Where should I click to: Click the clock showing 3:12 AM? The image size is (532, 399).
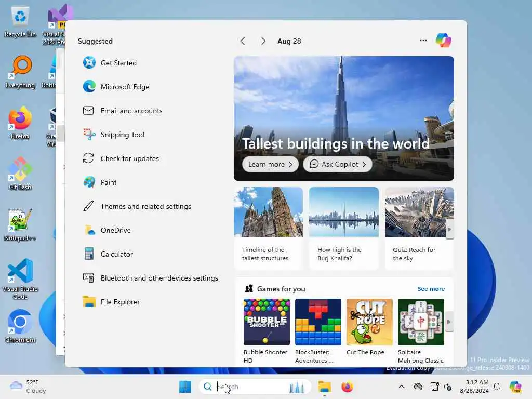[x=474, y=387]
